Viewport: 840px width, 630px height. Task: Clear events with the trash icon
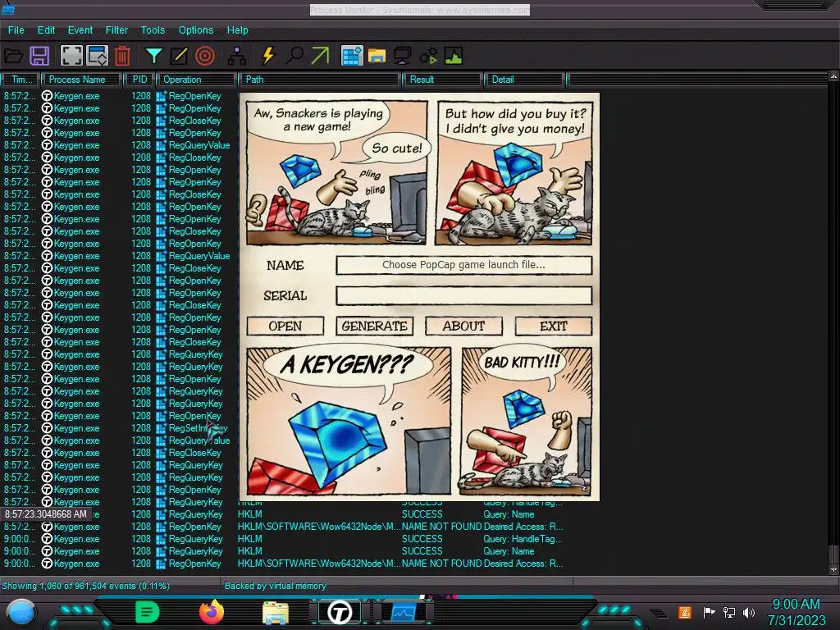(x=122, y=56)
